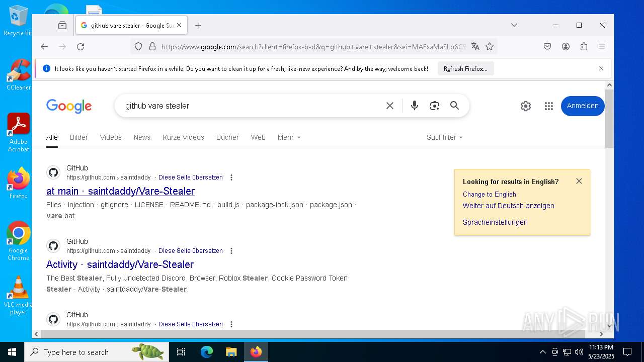This screenshot has height=362, width=644.
Task: Switch to News tab
Action: pyautogui.click(x=142, y=137)
